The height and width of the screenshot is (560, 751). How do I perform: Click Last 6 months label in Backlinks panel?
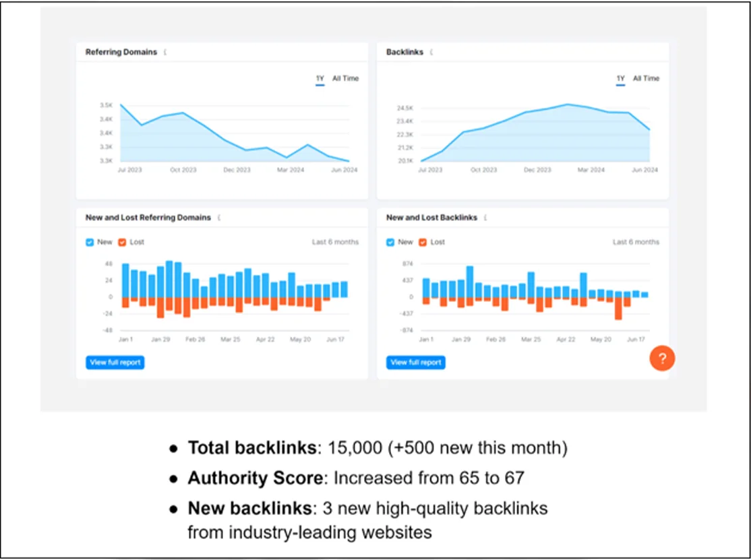636,242
